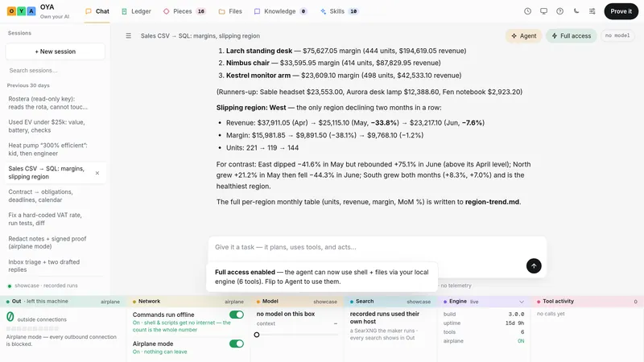The width and height of the screenshot is (644, 362).
Task: Go to the Files tab
Action: [x=230, y=11]
